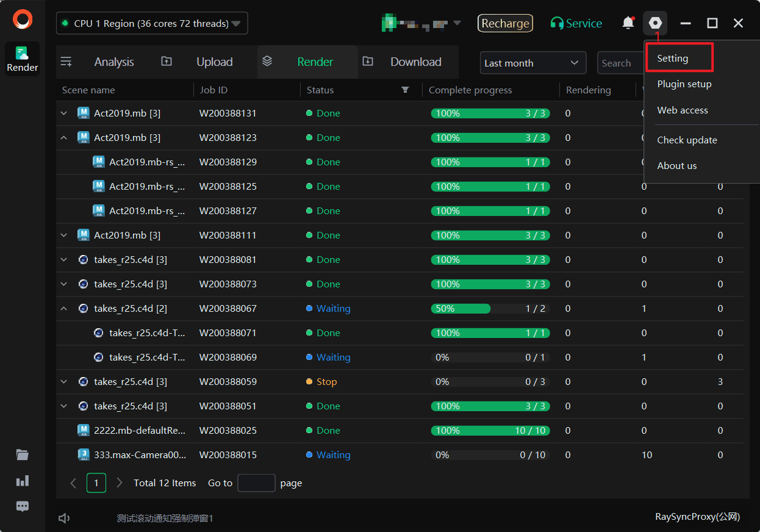Choose Check update in the menu
The image size is (760, 532).
point(687,140)
